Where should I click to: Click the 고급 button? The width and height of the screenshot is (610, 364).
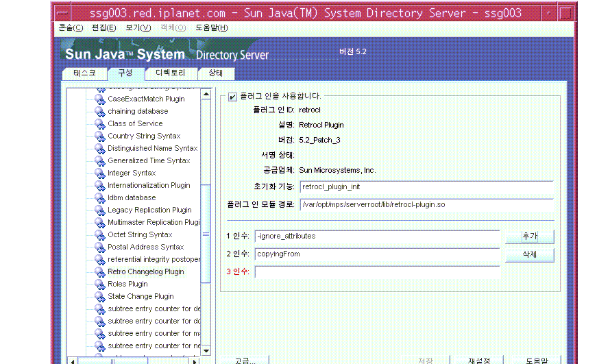[244, 360]
